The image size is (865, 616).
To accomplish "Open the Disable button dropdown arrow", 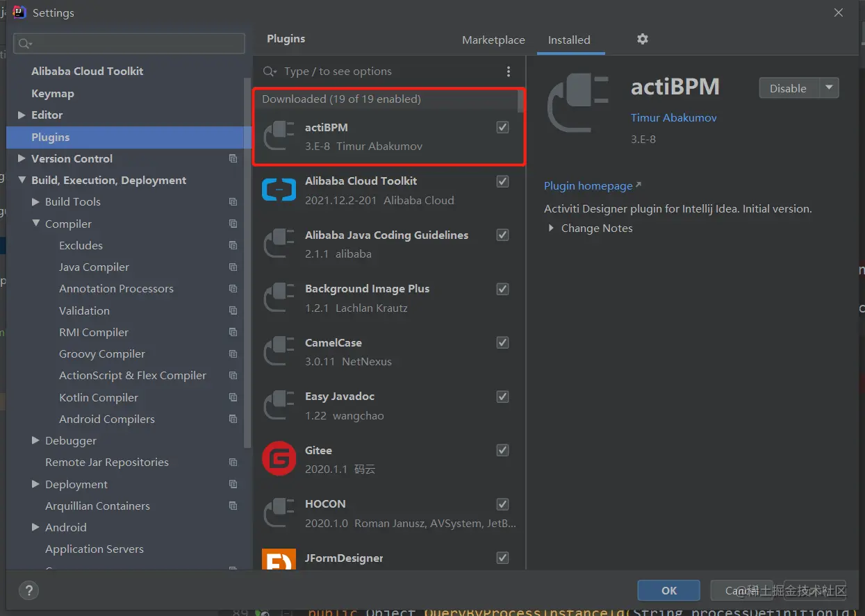I will tap(829, 88).
